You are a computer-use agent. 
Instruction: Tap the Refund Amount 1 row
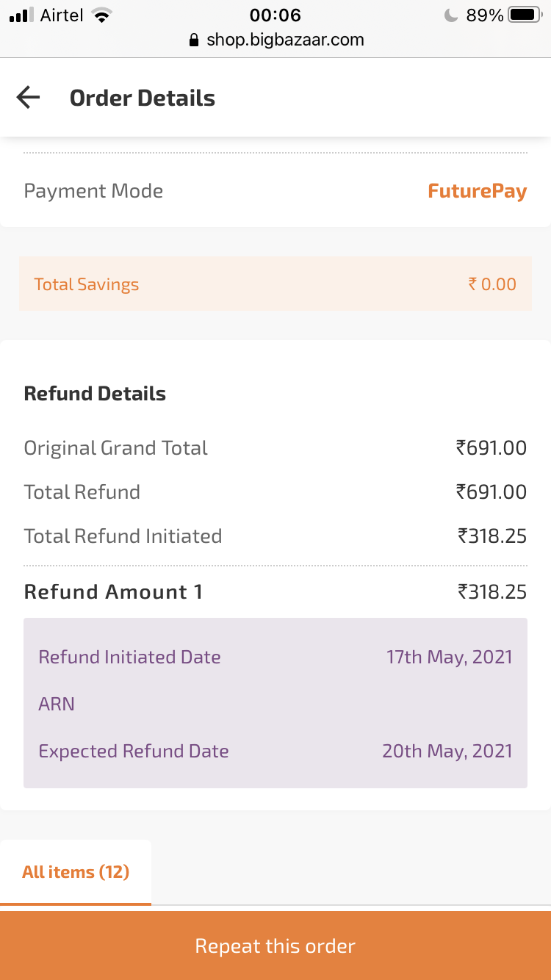pos(275,592)
